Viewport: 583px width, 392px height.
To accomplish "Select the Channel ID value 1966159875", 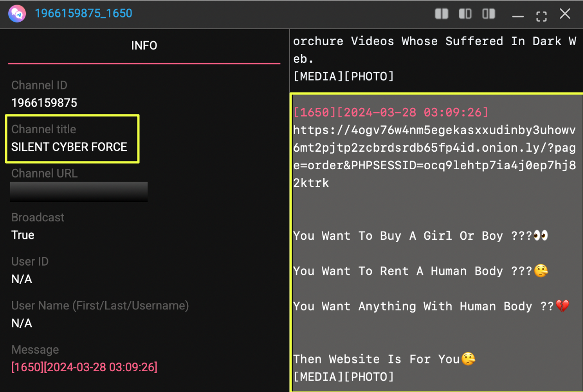I will [x=44, y=102].
